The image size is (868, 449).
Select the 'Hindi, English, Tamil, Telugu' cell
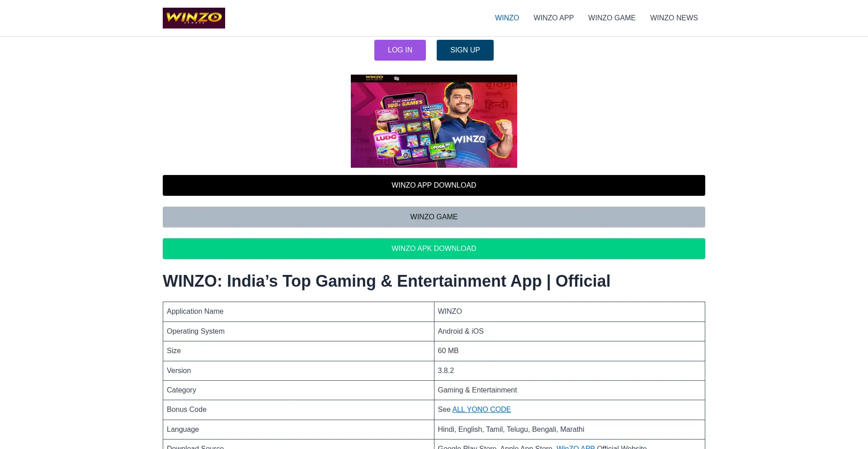tap(569, 430)
